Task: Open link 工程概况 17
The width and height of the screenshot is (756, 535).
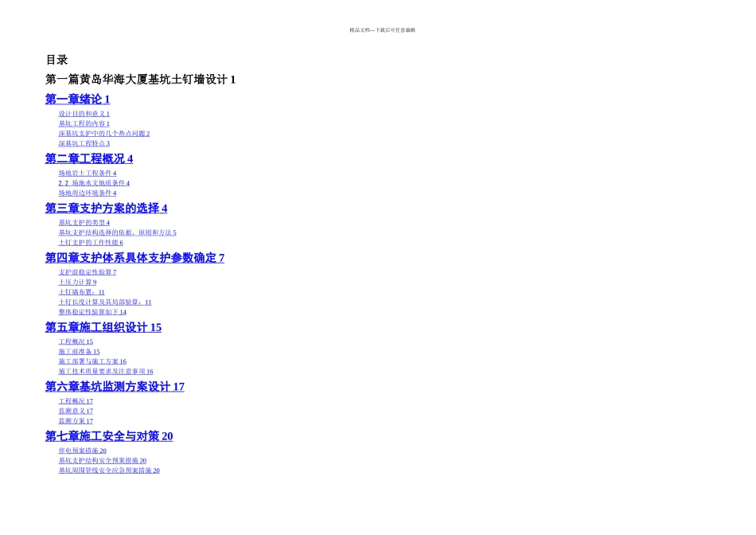Action: tap(76, 401)
